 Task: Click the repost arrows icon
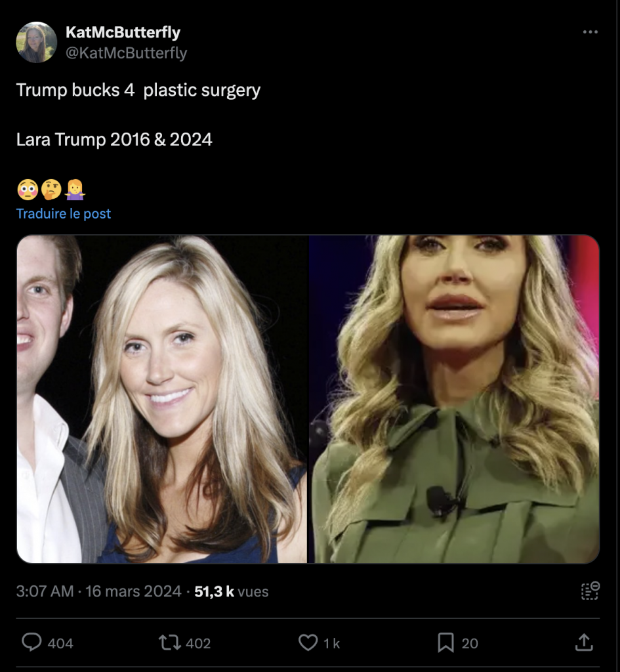(x=170, y=642)
